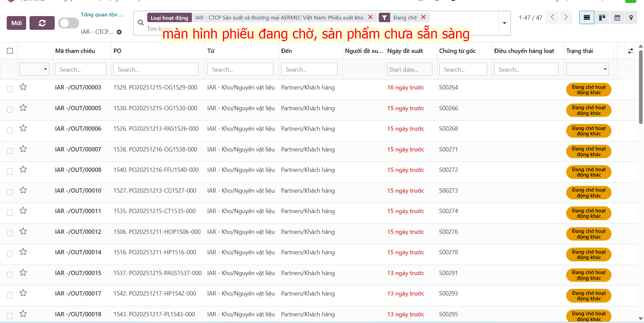
Task: Tick checkbox for IAR -/OUT/00003
Action: tap(10, 89)
